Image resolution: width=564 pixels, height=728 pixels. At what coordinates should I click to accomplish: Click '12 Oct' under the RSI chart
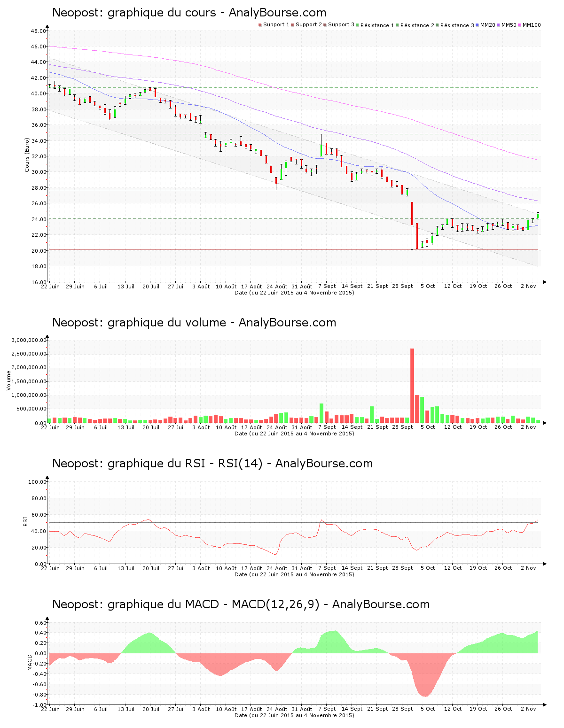click(x=453, y=568)
